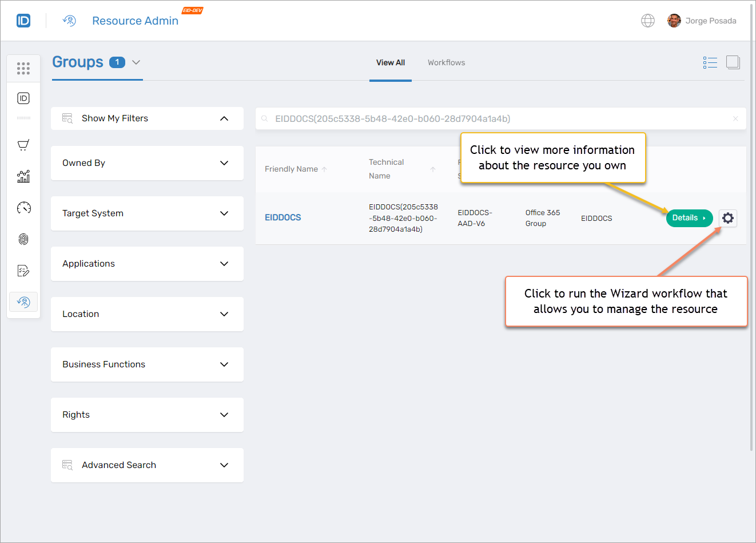Click the speedometer dashboard icon in sidebar

click(x=23, y=208)
